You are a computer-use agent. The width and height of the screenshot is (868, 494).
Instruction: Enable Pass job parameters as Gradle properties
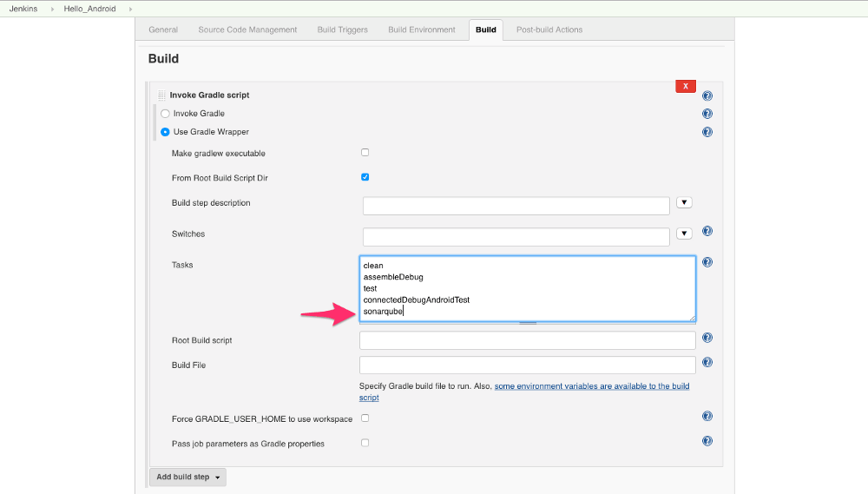click(x=365, y=443)
